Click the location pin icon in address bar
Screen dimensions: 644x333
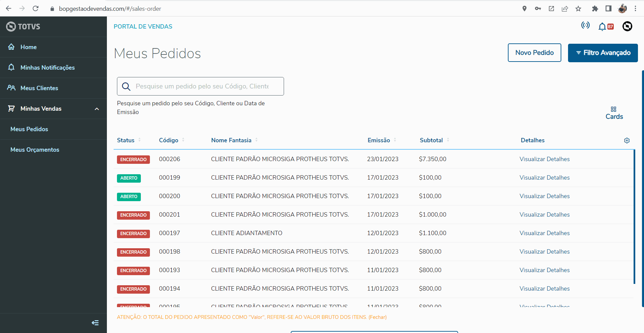[524, 9]
